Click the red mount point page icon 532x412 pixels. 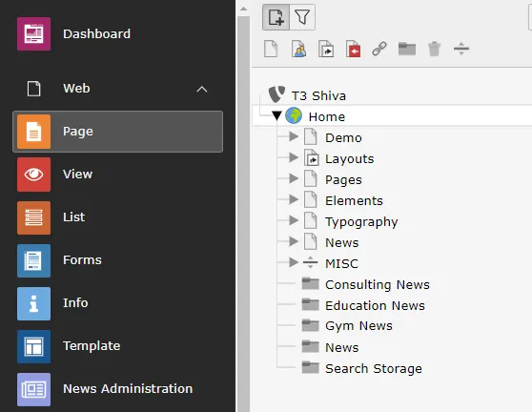353,49
